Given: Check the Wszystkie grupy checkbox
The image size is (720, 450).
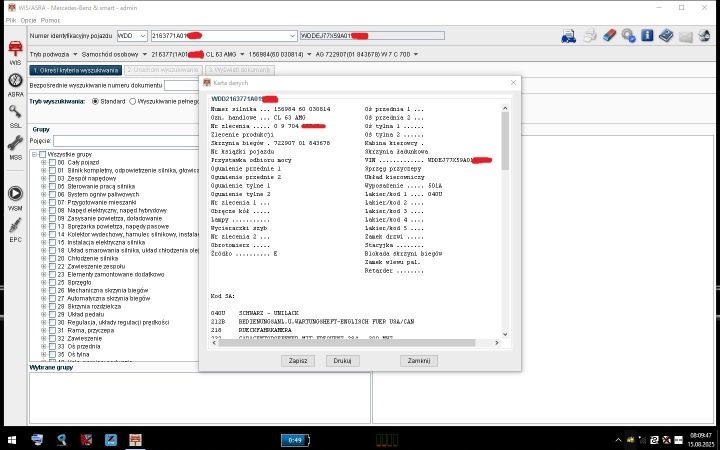Looking at the screenshot, I should point(43,155).
